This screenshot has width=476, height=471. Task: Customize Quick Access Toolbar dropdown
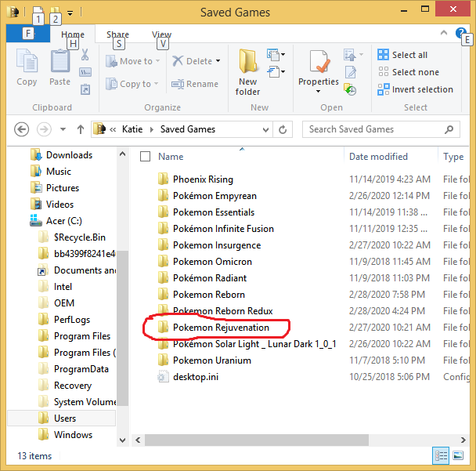[x=70, y=13]
